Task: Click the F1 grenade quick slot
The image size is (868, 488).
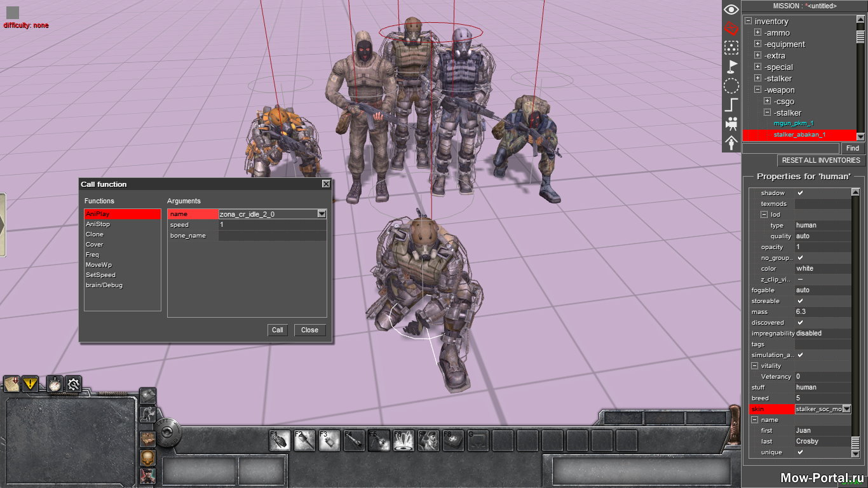Action: [x=280, y=441]
